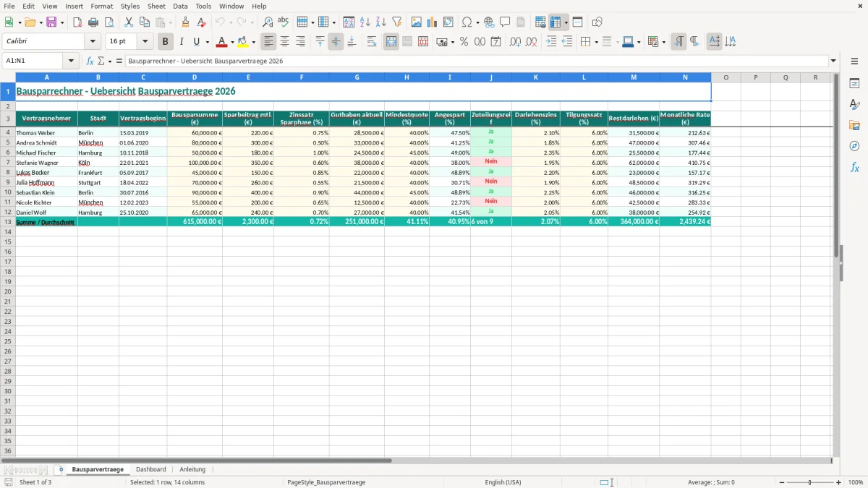Click the Save document icon

point(51,22)
